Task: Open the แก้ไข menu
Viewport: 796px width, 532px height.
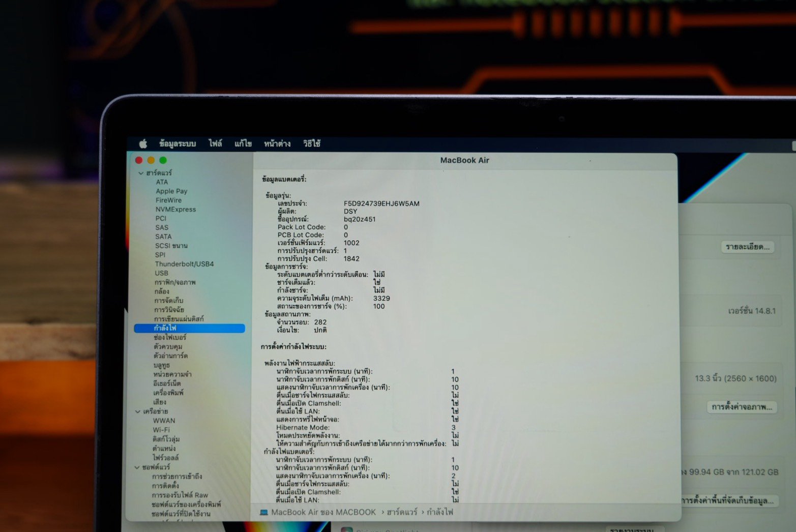Action: (243, 144)
